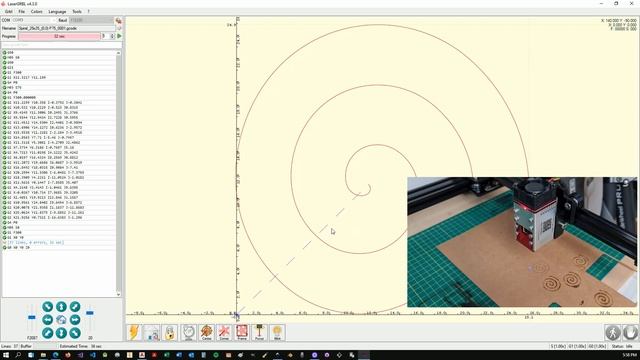Screen dimensions: 640x360
Task: Click the lightning bolt reset button
Action: pos(134,332)
